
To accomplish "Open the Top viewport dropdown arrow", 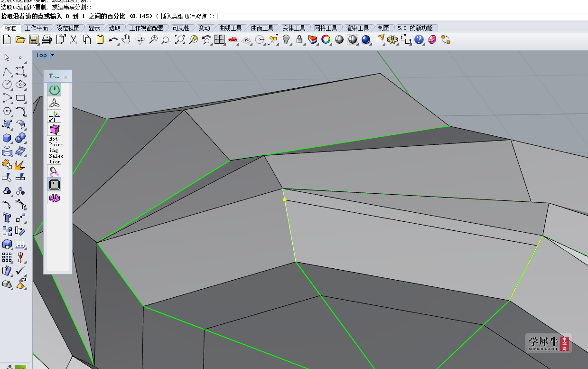I will click(x=52, y=55).
